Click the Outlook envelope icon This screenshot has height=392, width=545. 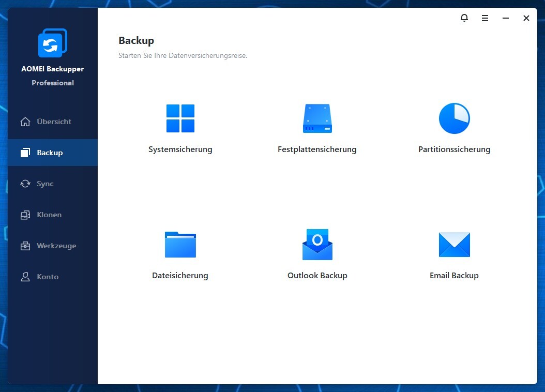pyautogui.click(x=317, y=244)
